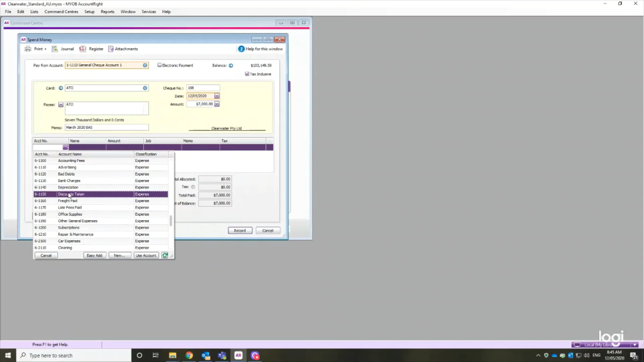Screen dimensions: 644x362
Task: Open the Date calendar dropdown
Action: [217, 96]
